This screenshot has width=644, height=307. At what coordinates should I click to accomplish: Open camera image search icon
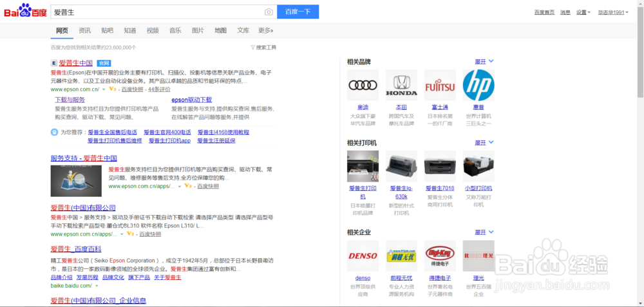pyautogui.click(x=269, y=12)
